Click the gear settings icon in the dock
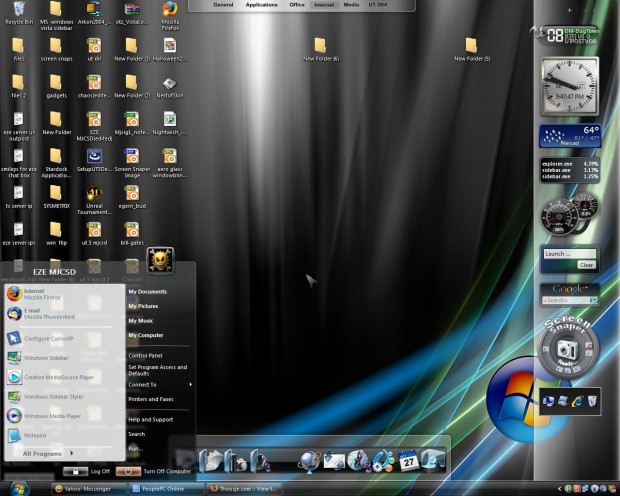This screenshot has width=620, height=496. coord(383,461)
